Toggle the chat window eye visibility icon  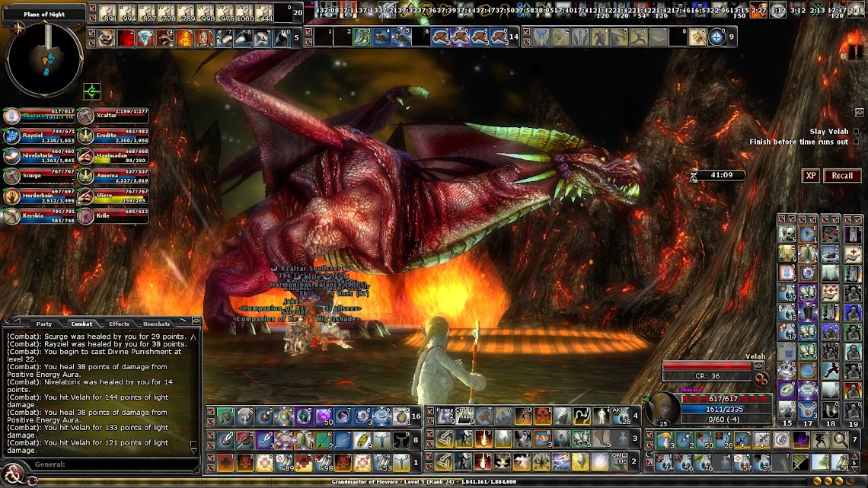pos(196,321)
